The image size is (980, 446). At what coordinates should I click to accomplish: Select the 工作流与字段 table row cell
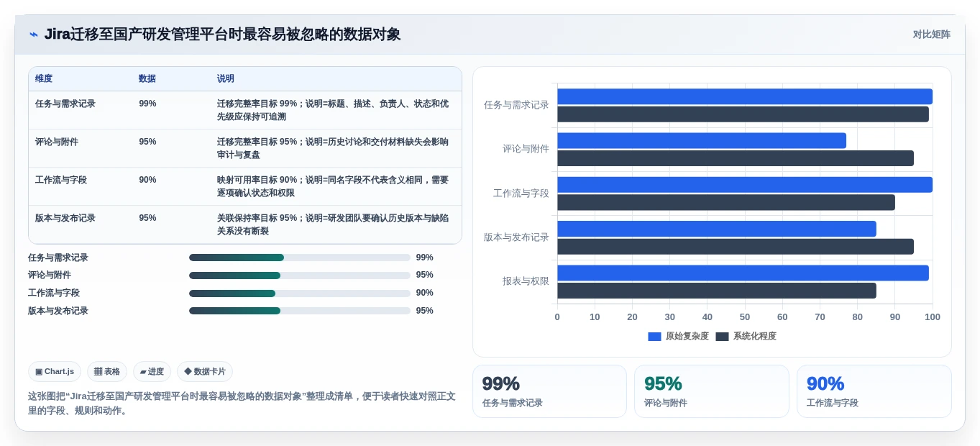(61, 180)
